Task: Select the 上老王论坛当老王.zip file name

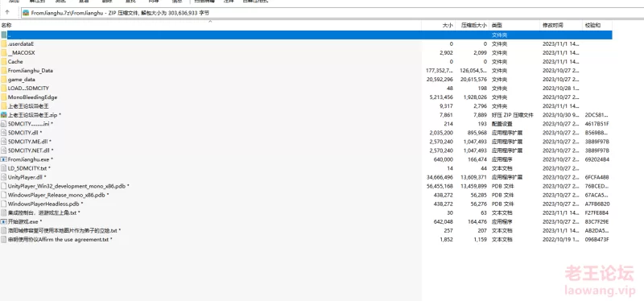Action: (35, 115)
